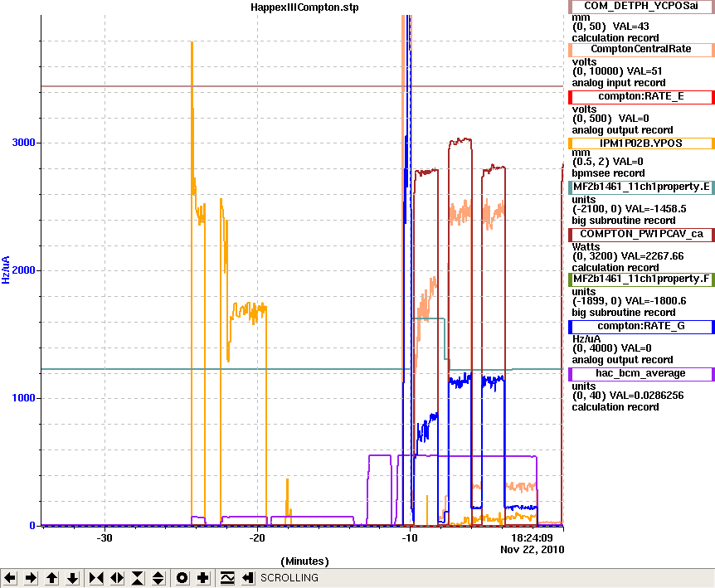
Task: Click the 18:24:09 timestamp on time axis
Action: pyautogui.click(x=532, y=538)
